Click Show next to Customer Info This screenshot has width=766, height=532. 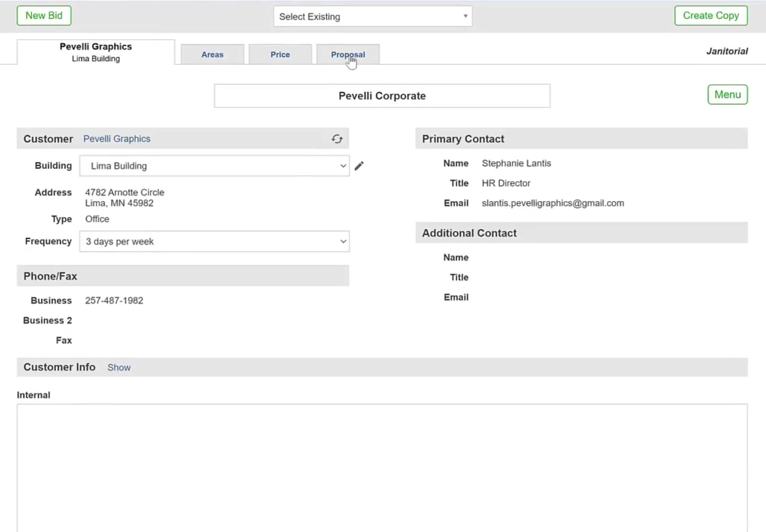point(119,367)
